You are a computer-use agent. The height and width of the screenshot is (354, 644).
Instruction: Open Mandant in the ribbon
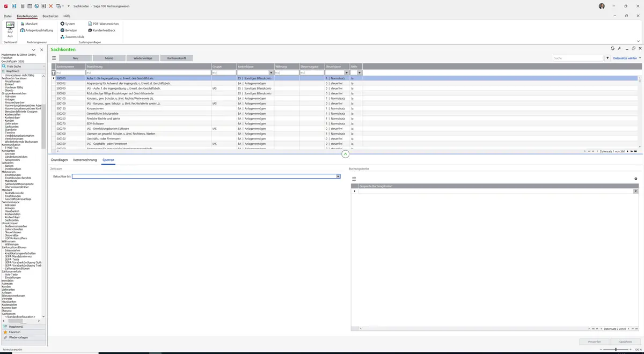(x=28, y=24)
